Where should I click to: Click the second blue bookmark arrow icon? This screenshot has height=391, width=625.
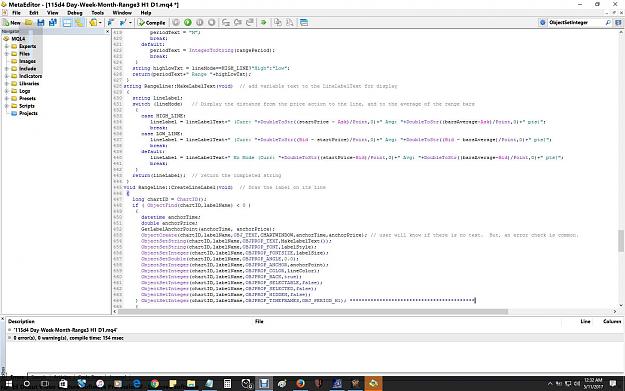click(123, 23)
